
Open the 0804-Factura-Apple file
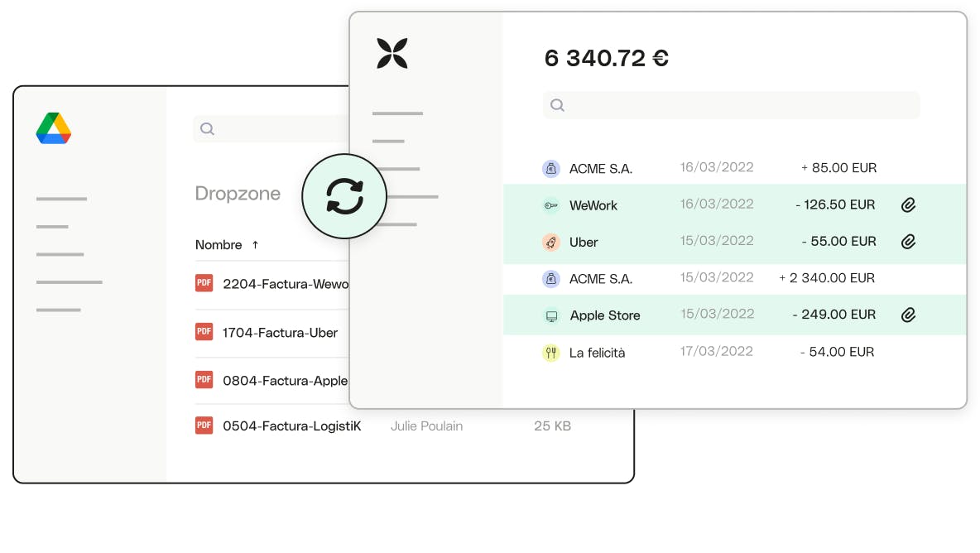286,380
